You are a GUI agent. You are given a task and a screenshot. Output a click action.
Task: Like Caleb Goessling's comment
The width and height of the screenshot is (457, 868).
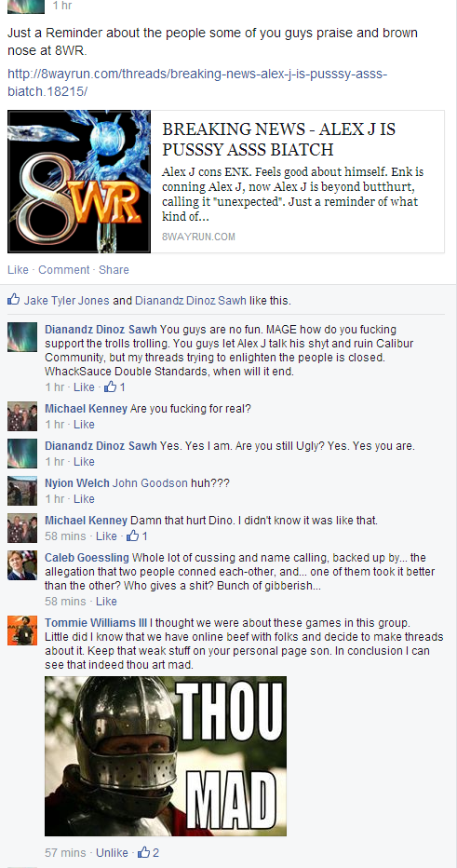tap(106, 602)
